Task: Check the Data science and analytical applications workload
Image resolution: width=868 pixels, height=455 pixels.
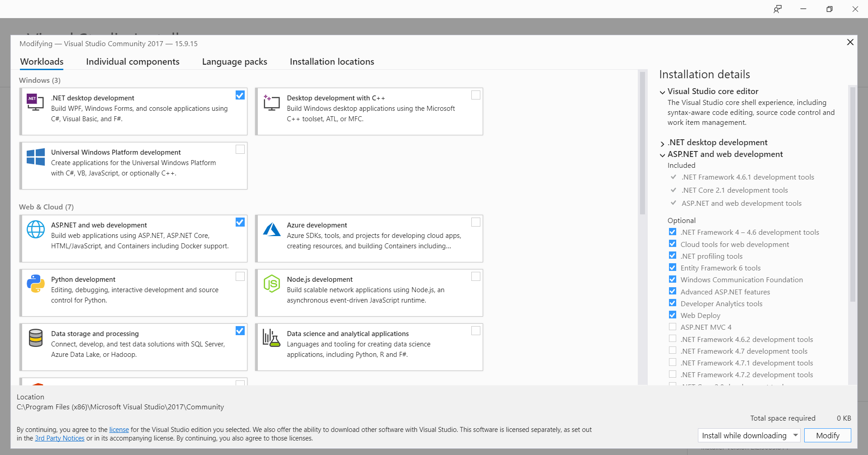Action: click(x=476, y=331)
